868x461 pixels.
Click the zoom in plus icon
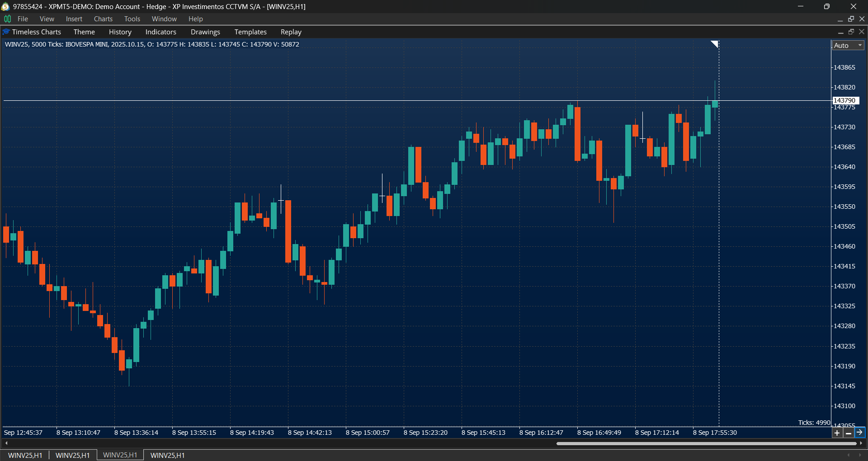pos(837,433)
